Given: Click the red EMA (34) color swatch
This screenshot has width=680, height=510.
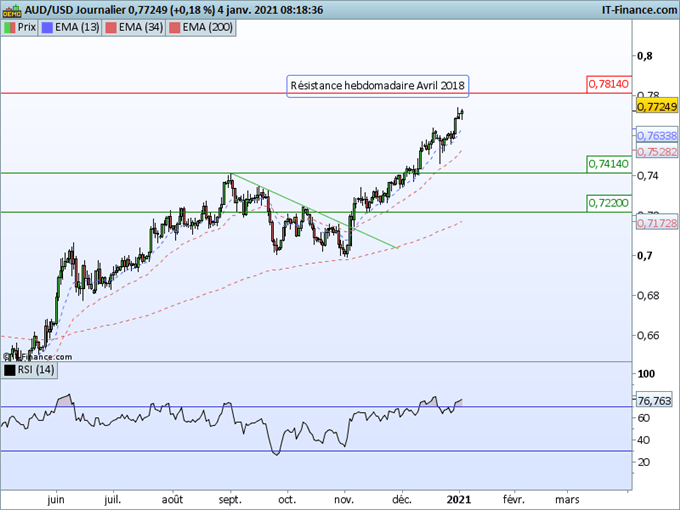Looking at the screenshot, I should point(111,28).
